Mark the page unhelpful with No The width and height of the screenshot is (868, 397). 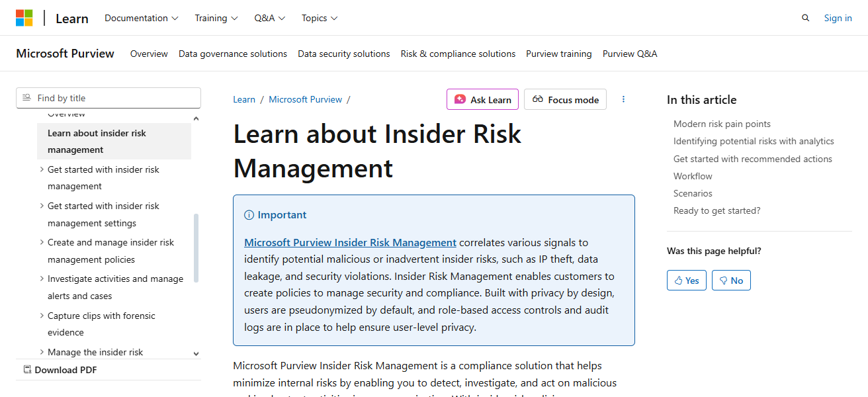(x=731, y=280)
